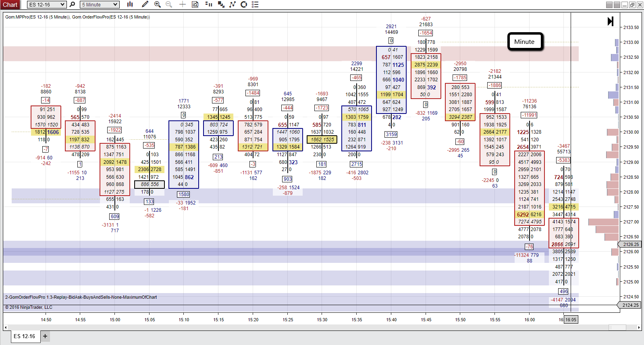Click the zoom out magnifier
Viewport: 644px width, 345px height.
pyautogui.click(x=169, y=4)
